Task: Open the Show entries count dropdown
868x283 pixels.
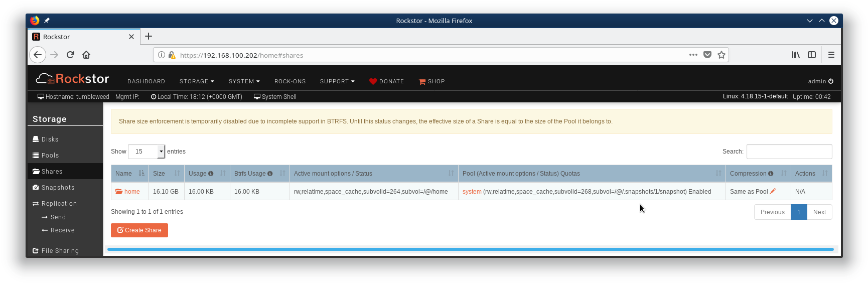Action: 147,152
